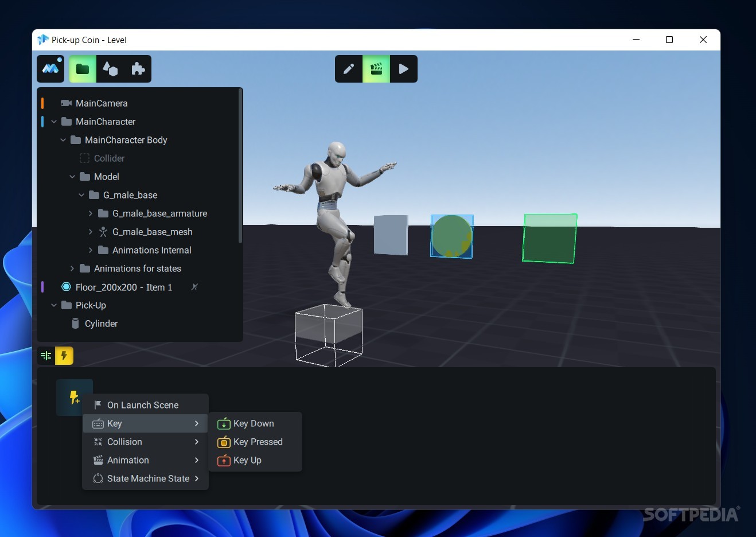Start the play preview button
756x537 pixels.
(x=404, y=69)
